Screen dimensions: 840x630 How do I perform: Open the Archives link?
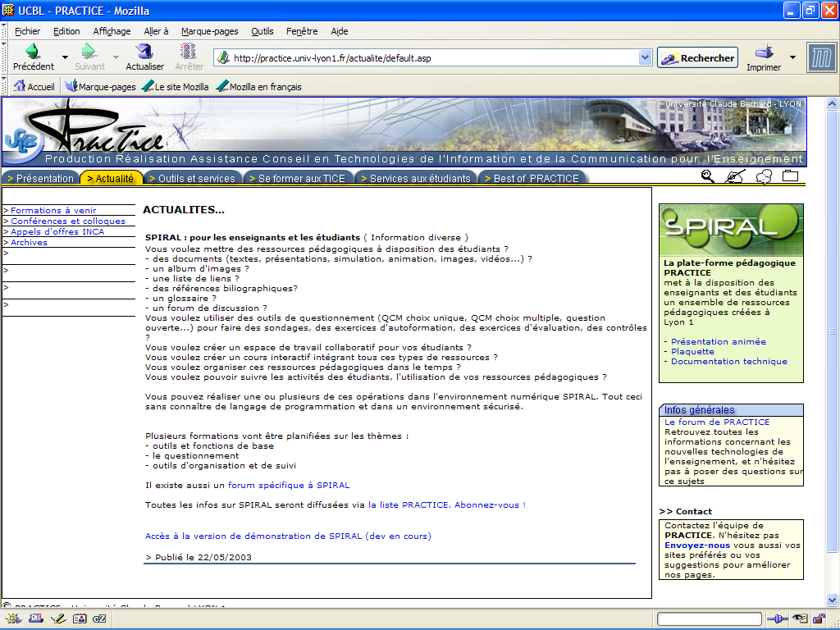(x=29, y=243)
